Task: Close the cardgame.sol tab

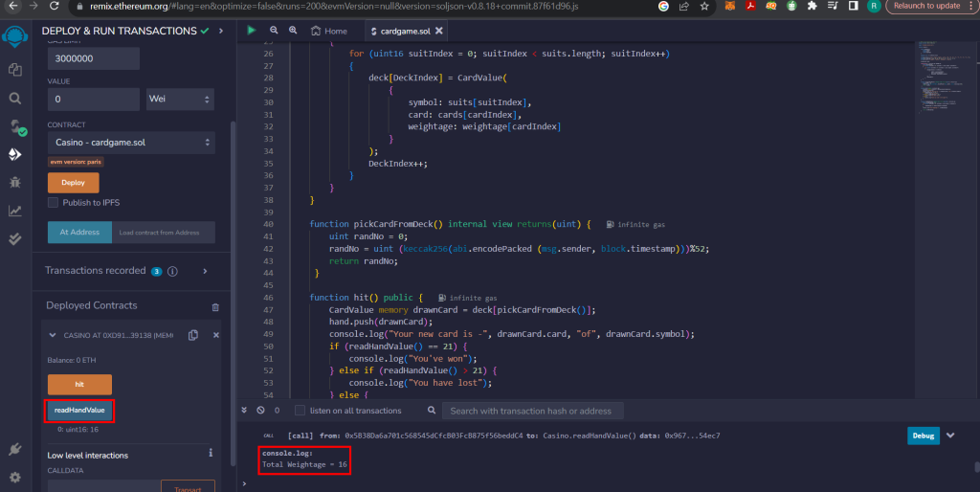Action: 439,31
